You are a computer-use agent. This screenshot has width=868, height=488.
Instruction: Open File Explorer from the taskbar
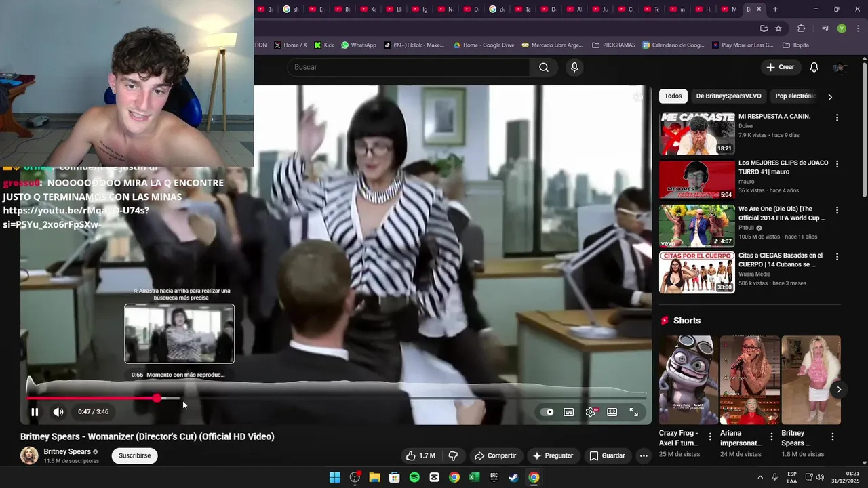(374, 477)
